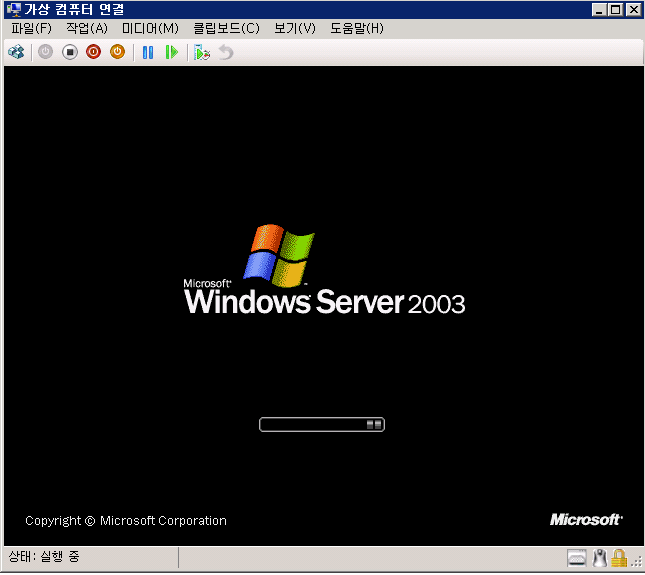Viewport: 645px width, 575px height.
Task: Click the grayed Start power icon
Action: click(x=45, y=52)
